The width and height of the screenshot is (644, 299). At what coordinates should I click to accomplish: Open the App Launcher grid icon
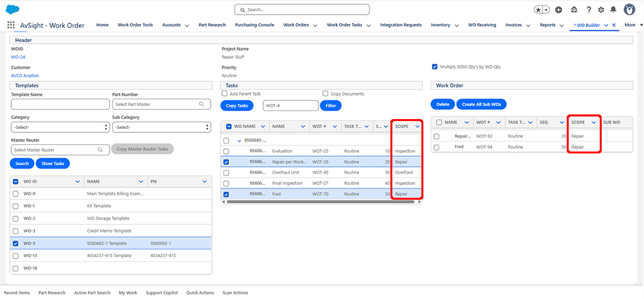click(11, 25)
